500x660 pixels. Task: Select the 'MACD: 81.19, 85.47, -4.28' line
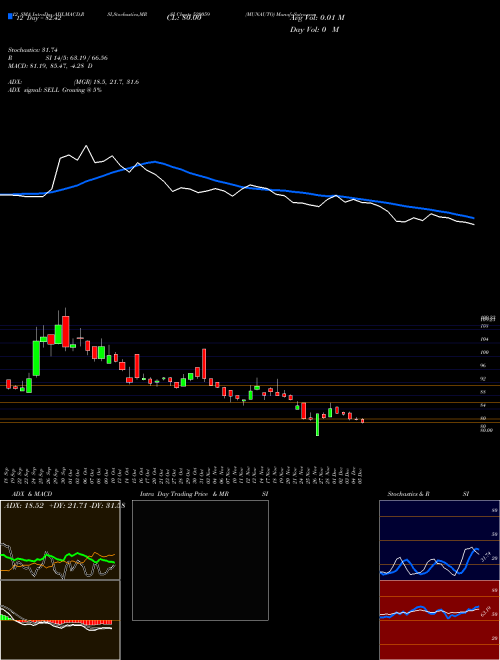click(51, 66)
